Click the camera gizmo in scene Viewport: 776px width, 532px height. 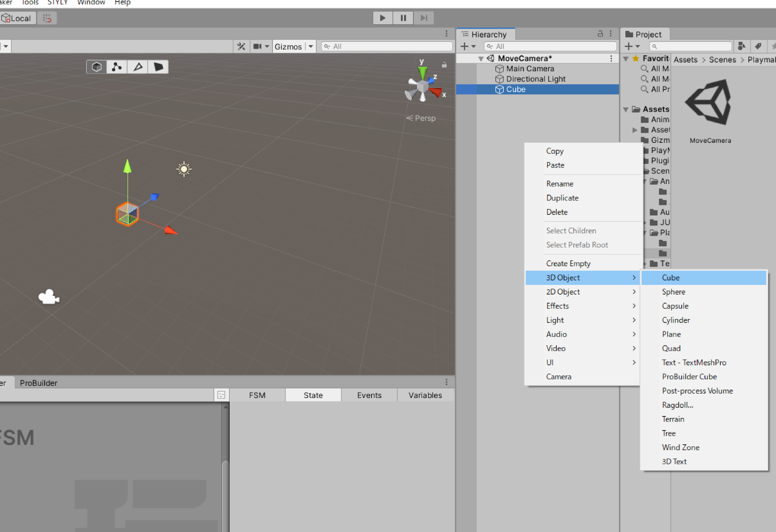tap(49, 297)
